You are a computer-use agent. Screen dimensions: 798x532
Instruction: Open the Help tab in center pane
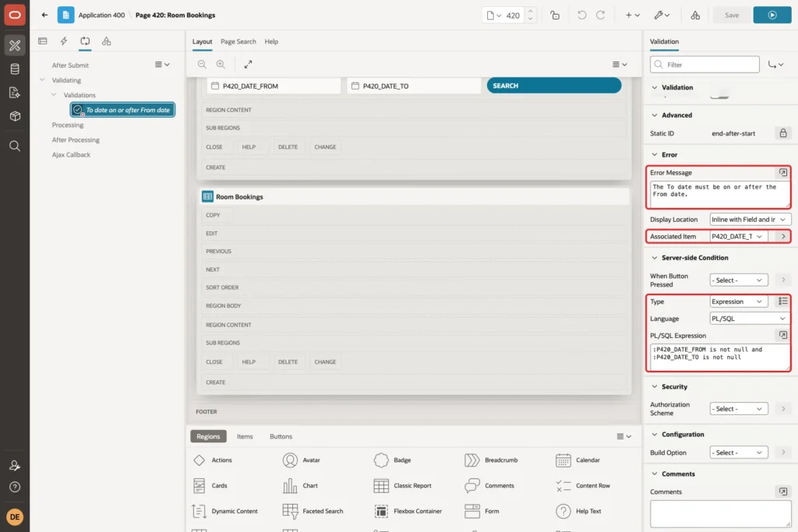[x=271, y=42]
